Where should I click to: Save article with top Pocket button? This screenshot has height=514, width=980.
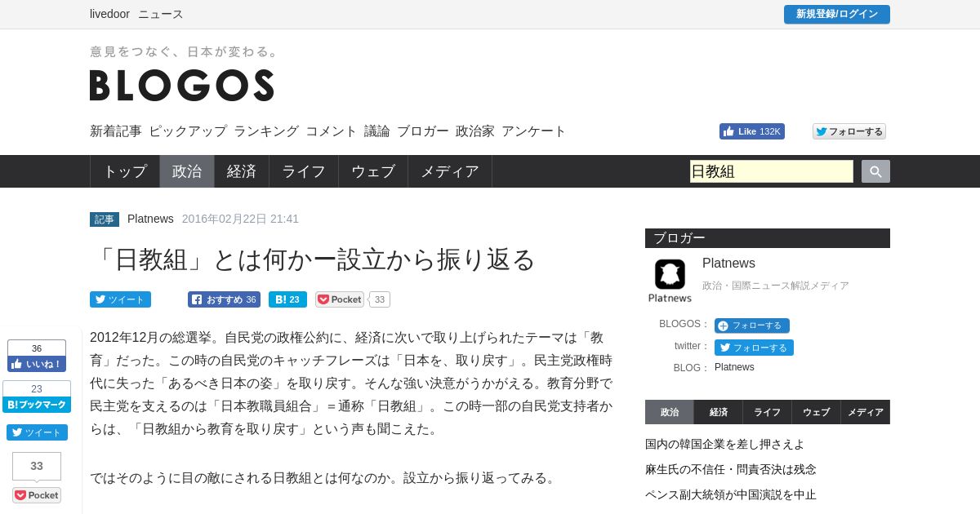(x=340, y=299)
